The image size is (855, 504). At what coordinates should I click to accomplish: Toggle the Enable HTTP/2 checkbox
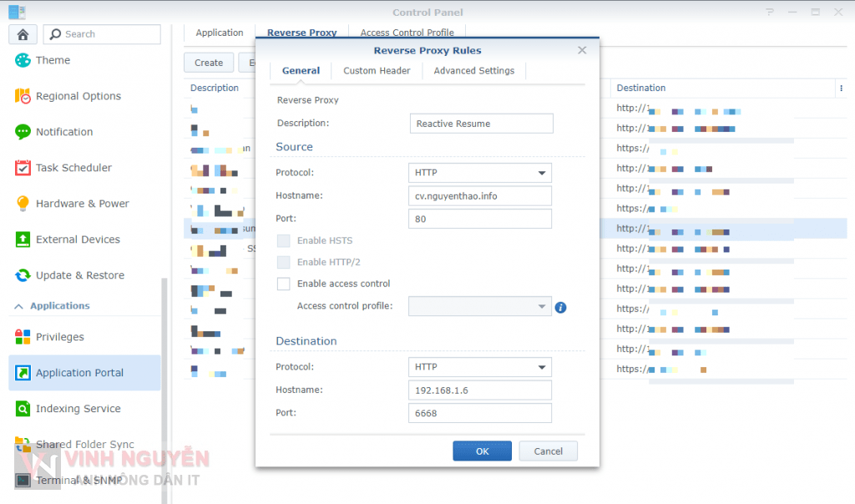(x=284, y=262)
